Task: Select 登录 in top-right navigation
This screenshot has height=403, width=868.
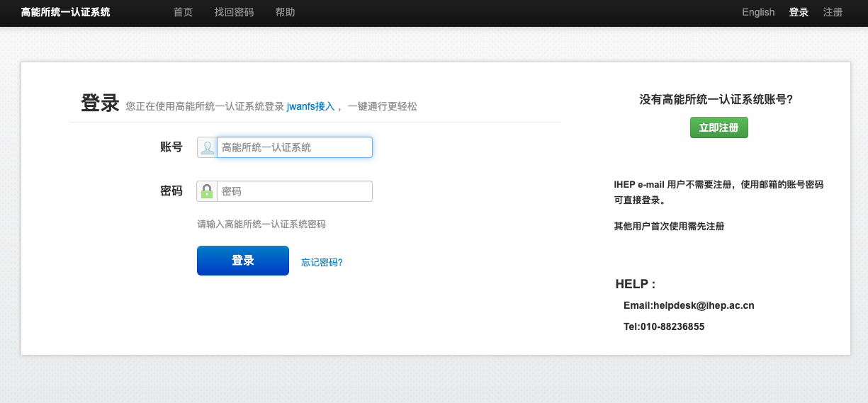Action: 799,12
